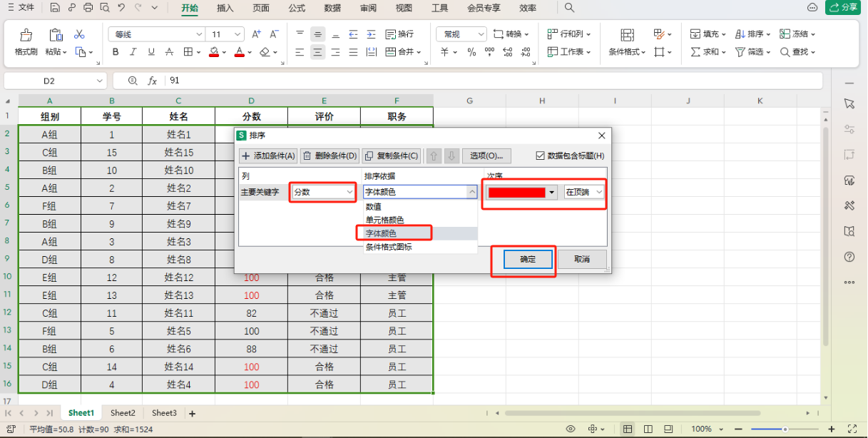
Task: Click the move condition down arrow
Action: (x=451, y=156)
